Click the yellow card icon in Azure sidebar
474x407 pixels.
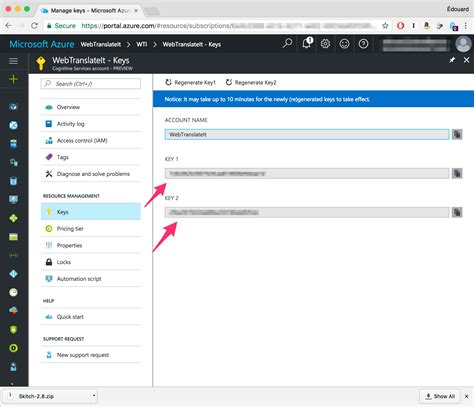pos(13,237)
